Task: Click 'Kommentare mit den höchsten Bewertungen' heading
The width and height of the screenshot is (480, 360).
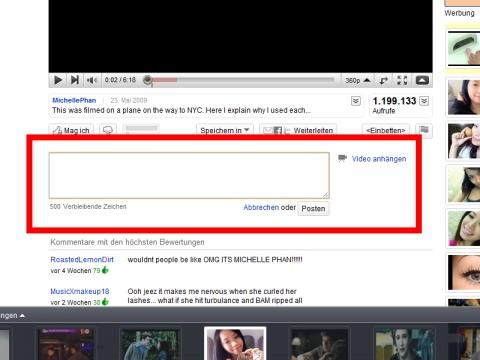Action: point(127,242)
